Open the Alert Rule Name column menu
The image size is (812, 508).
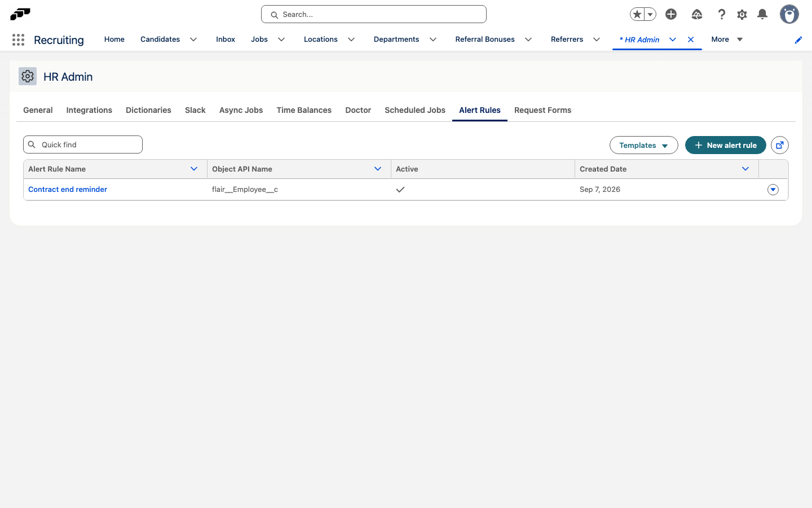click(194, 169)
